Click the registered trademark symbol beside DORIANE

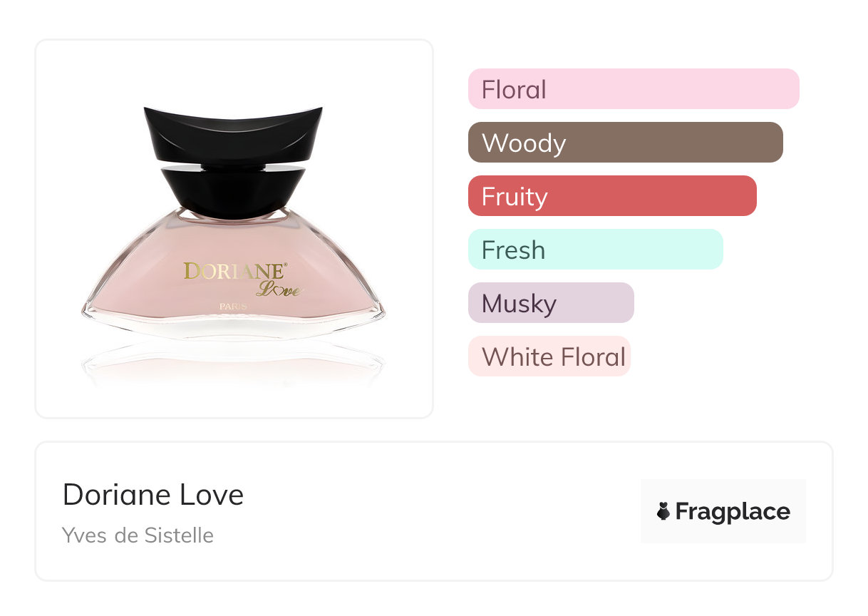click(x=286, y=265)
